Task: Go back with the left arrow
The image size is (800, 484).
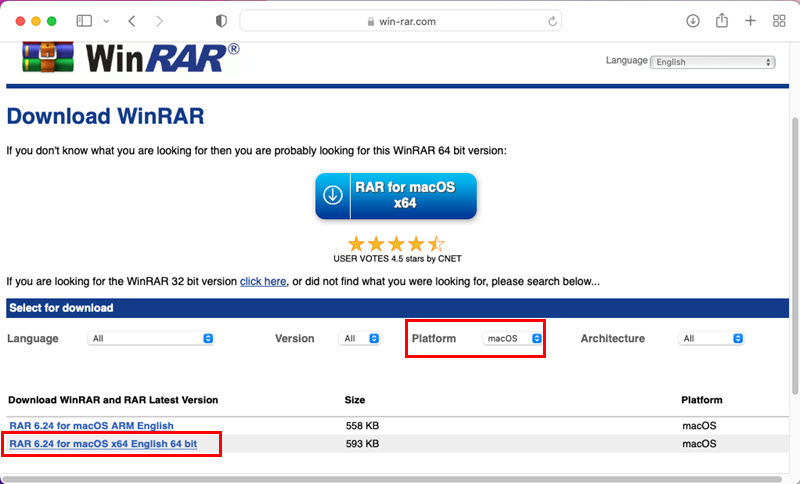Action: (132, 21)
